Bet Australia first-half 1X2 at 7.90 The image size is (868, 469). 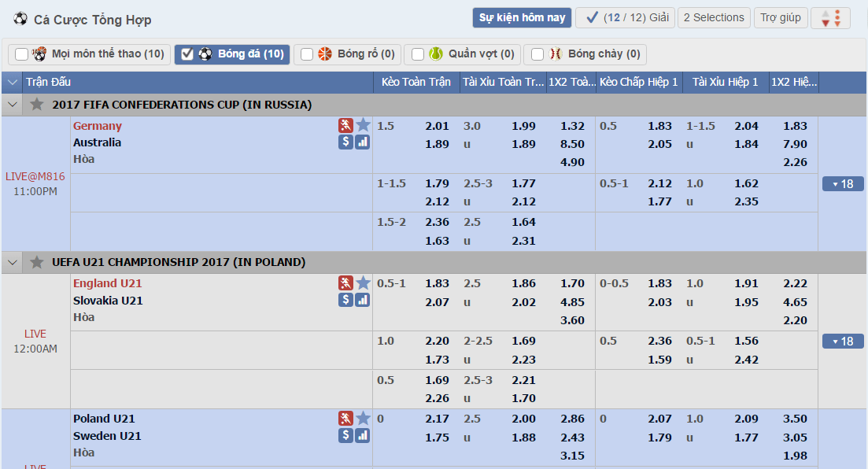[x=795, y=144]
